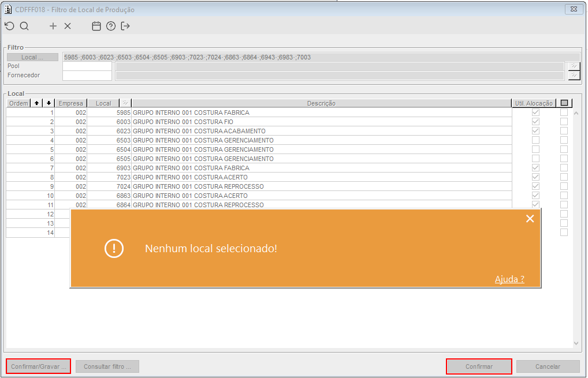The width and height of the screenshot is (588, 378).
Task: Click scrollbar up arrow in Local grid
Action: click(576, 113)
